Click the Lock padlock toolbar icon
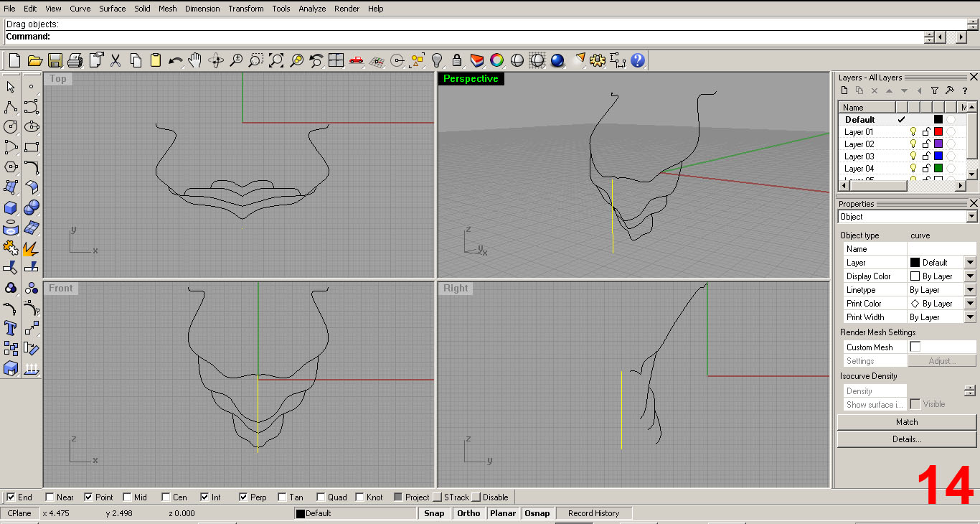The width and height of the screenshot is (980, 524). pyautogui.click(x=457, y=60)
